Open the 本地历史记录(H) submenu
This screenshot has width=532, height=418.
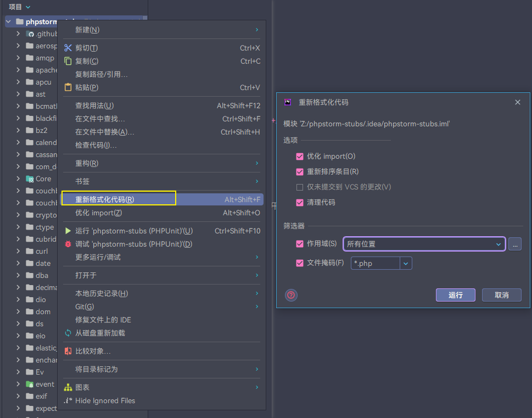[162, 293]
